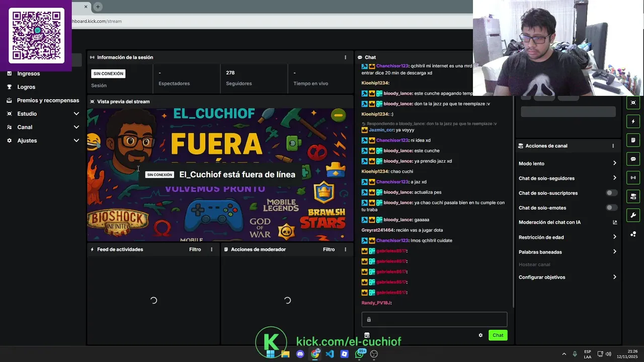This screenshot has width=644, height=362.
Task: Open Feed de actividades three-dot menu
Action: click(x=211, y=249)
